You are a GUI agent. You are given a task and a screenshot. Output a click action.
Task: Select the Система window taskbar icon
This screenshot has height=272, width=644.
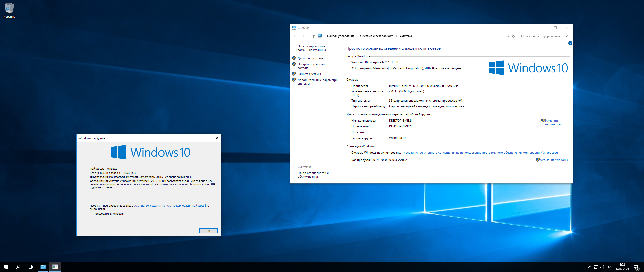coord(43,267)
